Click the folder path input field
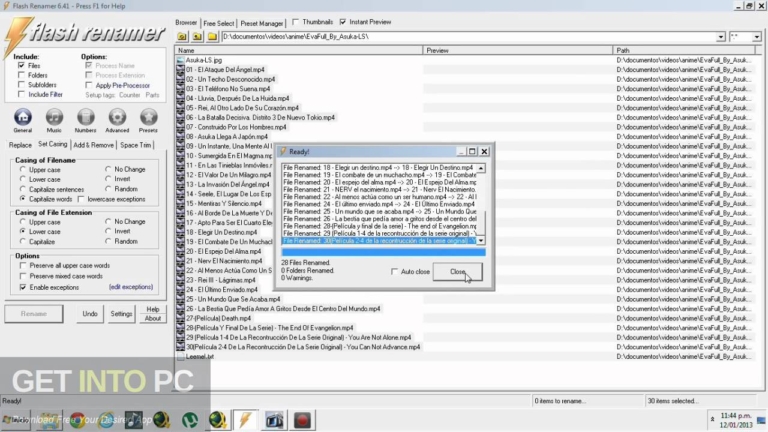The image size is (768, 432). click(468, 37)
